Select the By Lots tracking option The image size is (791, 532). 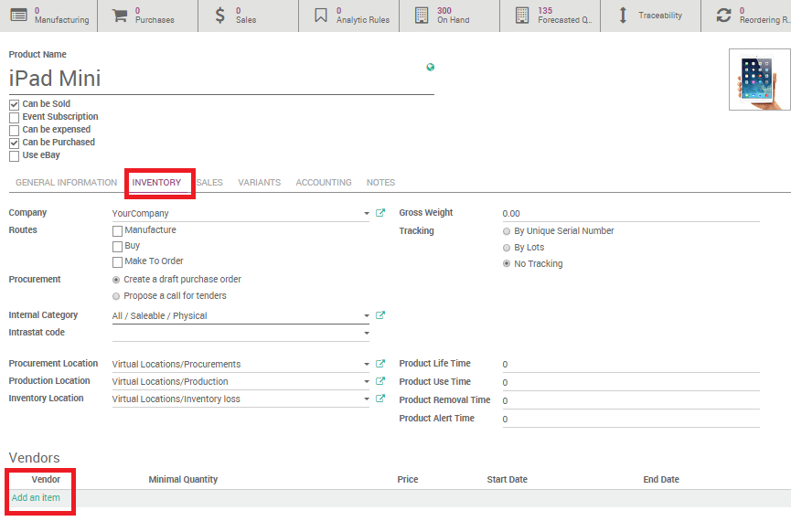(507, 246)
